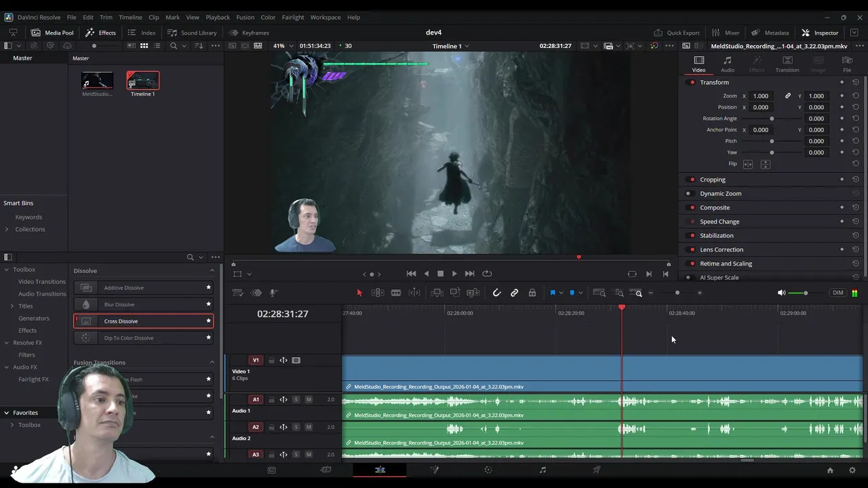Toggle linked selection chain icon
This screenshot has height=488, width=868.
click(514, 293)
